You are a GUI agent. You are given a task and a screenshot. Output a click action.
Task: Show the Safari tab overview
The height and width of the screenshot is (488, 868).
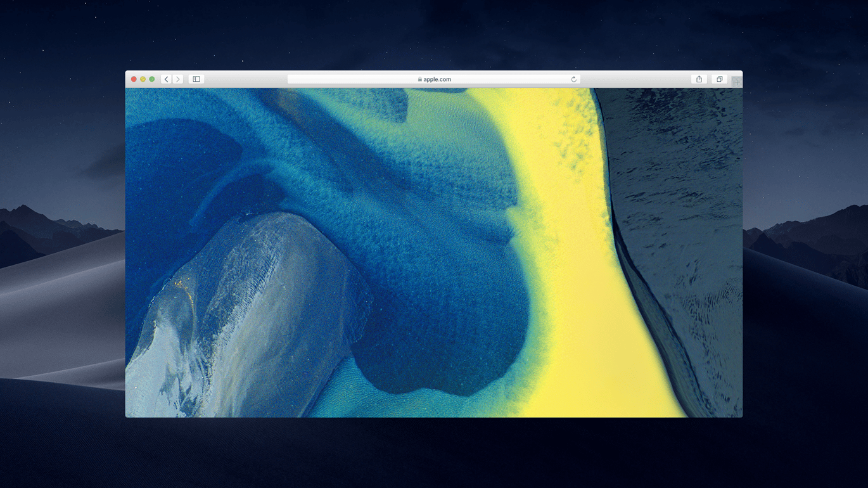point(719,79)
